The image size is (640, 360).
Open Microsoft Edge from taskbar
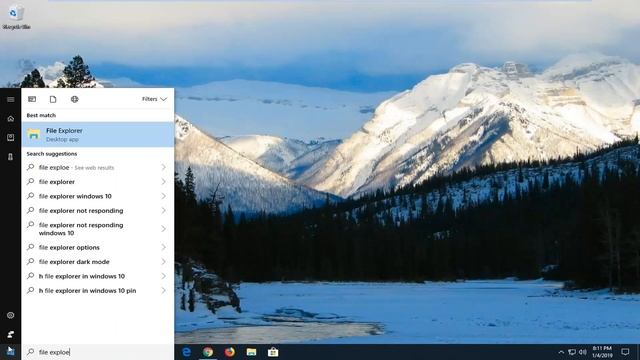(x=187, y=352)
